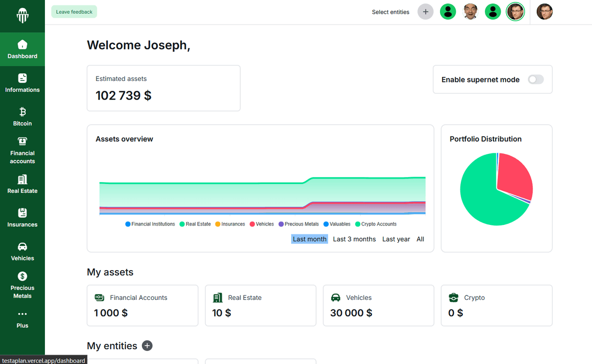Viewport: 592px width, 364px height.
Task: Click the Leave feedback button
Action: tap(74, 12)
